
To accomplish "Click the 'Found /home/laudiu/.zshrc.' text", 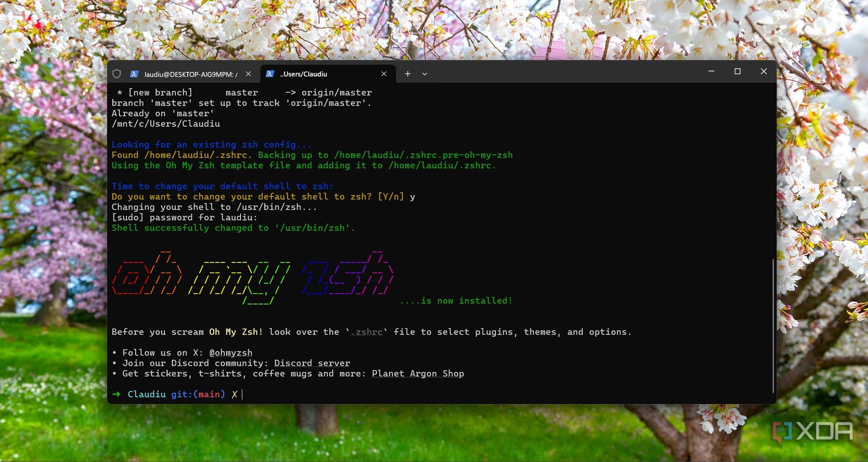I will (x=182, y=155).
